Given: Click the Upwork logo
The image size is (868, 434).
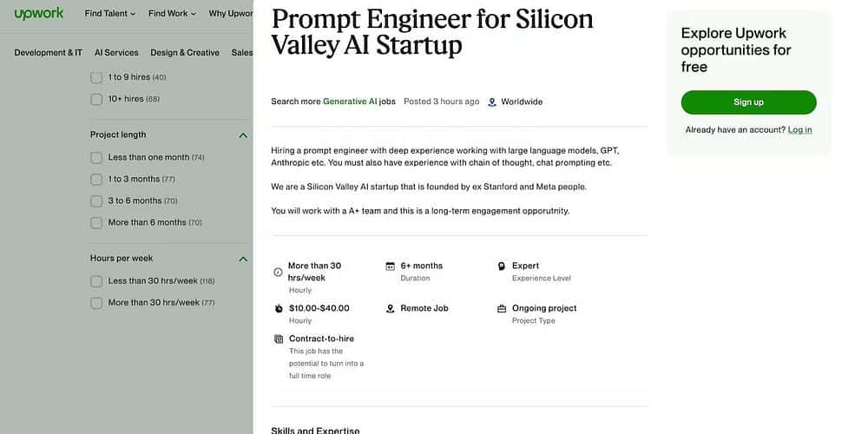Looking at the screenshot, I should point(39,14).
